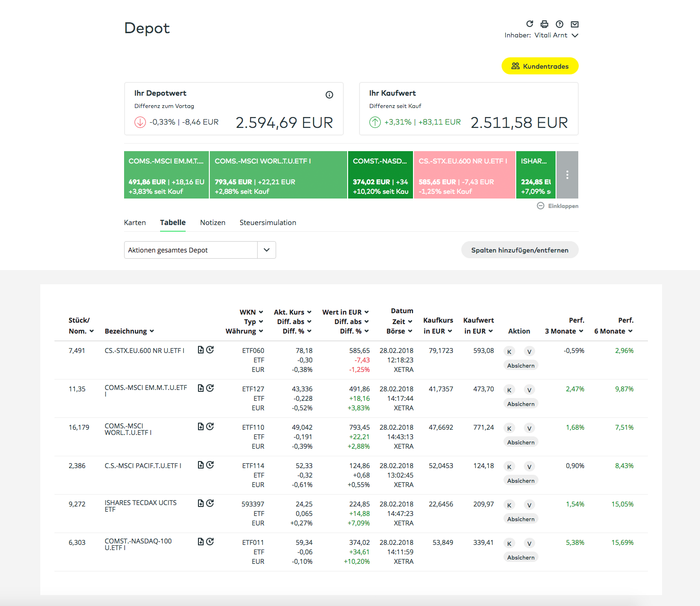700x606 pixels.
Task: Click V (sell) for CS.-STX.EU.600
Action: (529, 352)
